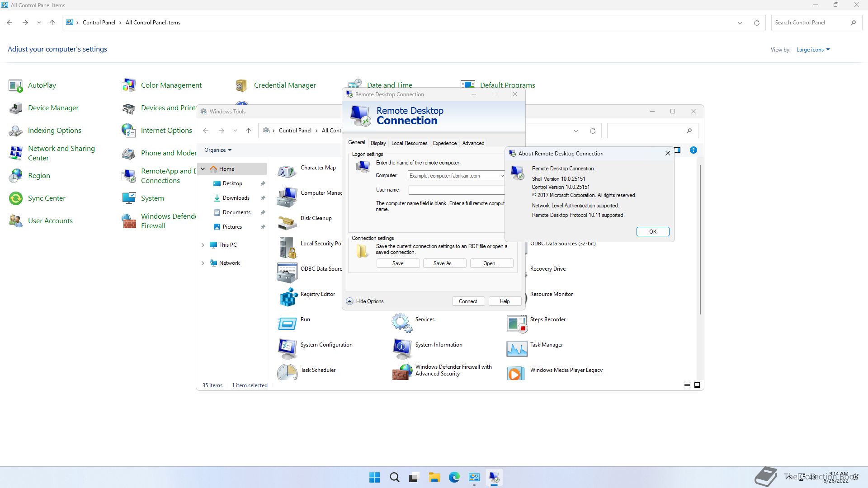This screenshot has width=868, height=488.
Task: Select Downloads in Windows Tools sidebar
Action: (x=236, y=198)
